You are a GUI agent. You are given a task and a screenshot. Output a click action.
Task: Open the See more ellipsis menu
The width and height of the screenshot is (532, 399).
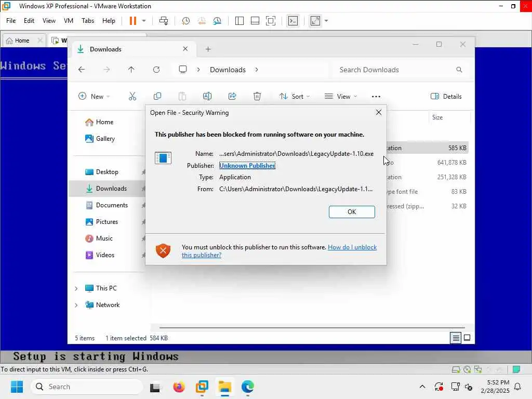pos(376,96)
